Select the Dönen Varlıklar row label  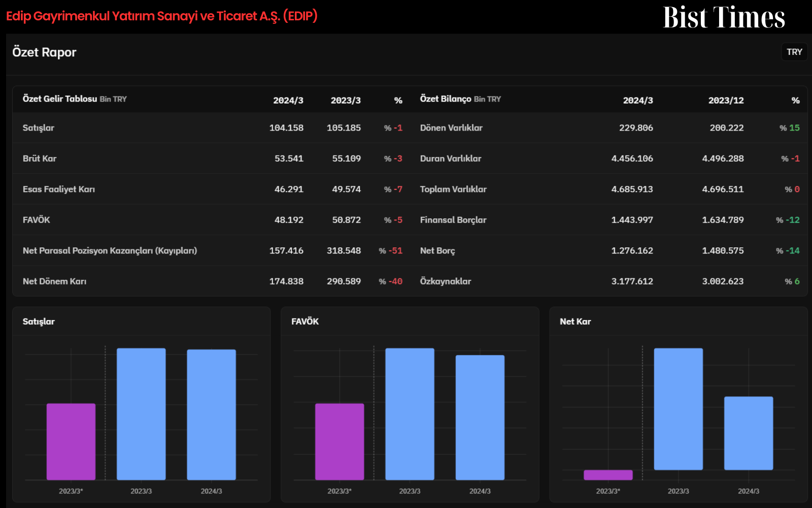(x=451, y=128)
